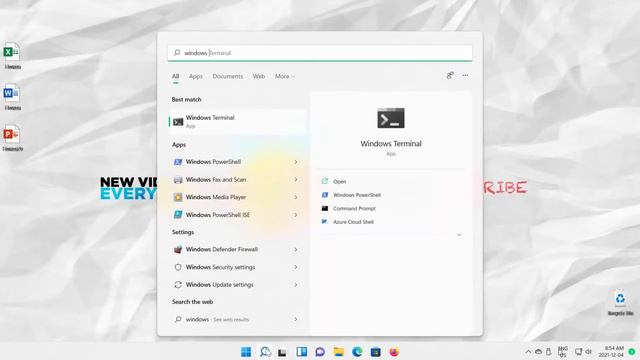640x360 pixels.
Task: Show hidden system tray icons
Action: 528,352
